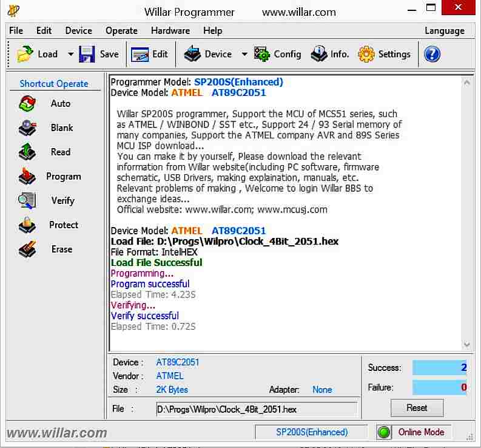Click the Protect lock shortcut icon
Screen dimensions: 481x448
point(27,225)
